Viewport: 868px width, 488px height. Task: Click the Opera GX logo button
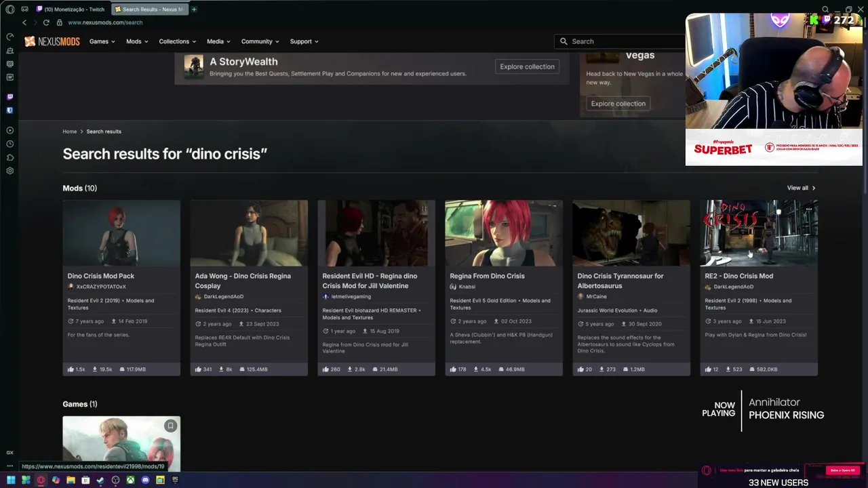tap(9, 9)
